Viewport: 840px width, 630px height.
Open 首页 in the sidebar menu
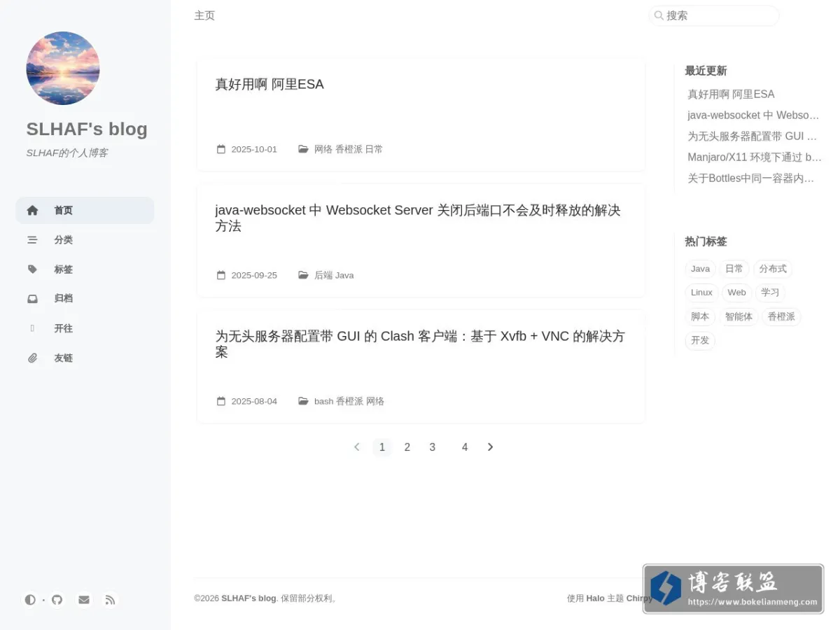85,210
